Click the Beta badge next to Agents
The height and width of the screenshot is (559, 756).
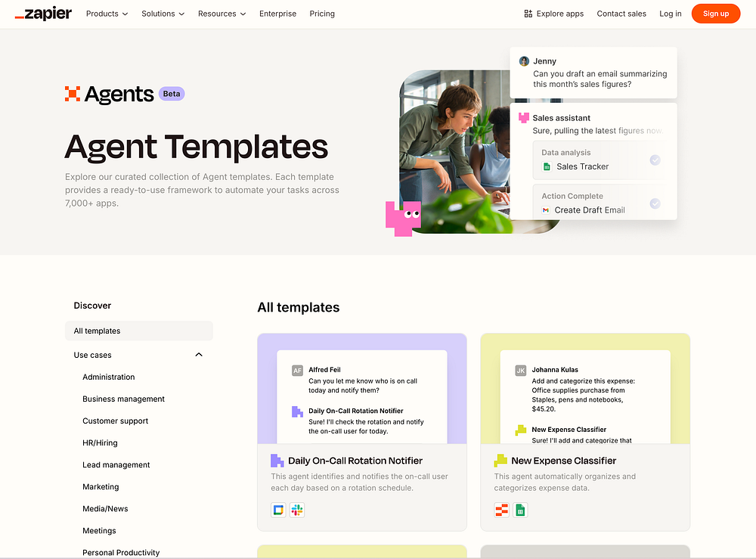click(171, 94)
